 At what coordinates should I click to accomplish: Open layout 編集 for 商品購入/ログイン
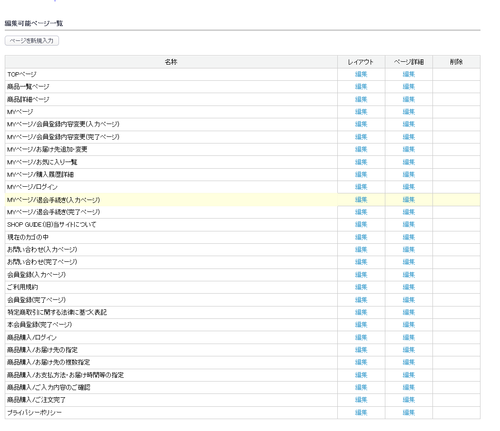click(361, 338)
